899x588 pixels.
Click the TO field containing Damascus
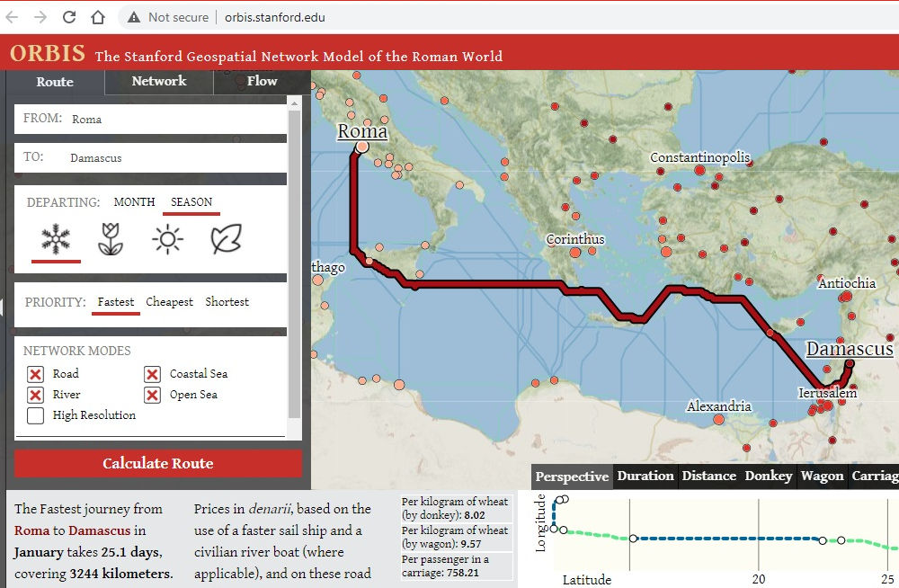[150, 157]
